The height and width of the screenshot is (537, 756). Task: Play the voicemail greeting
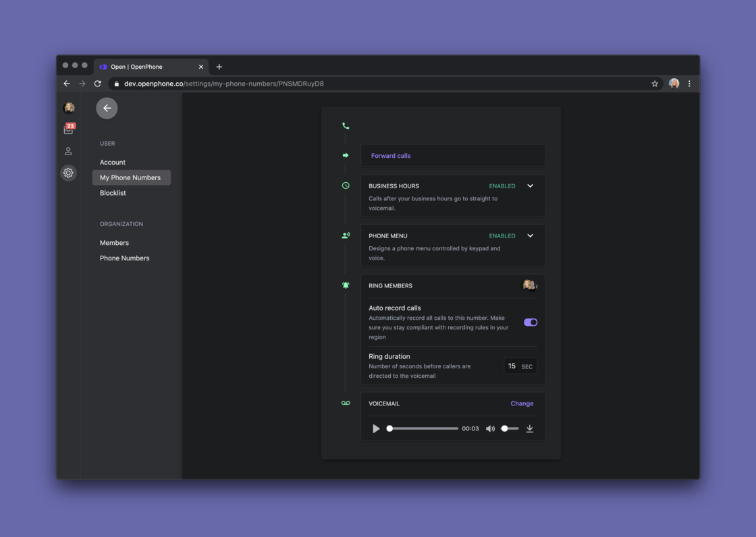click(x=376, y=428)
